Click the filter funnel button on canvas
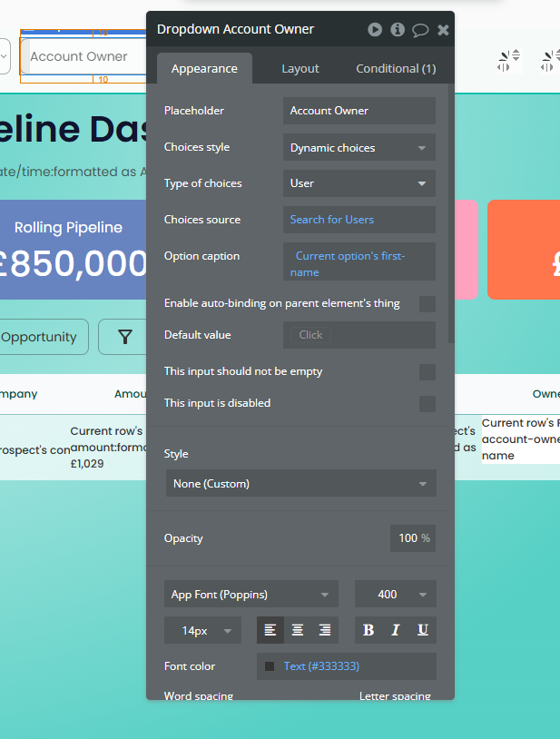This screenshot has width=560, height=739. pos(125,337)
